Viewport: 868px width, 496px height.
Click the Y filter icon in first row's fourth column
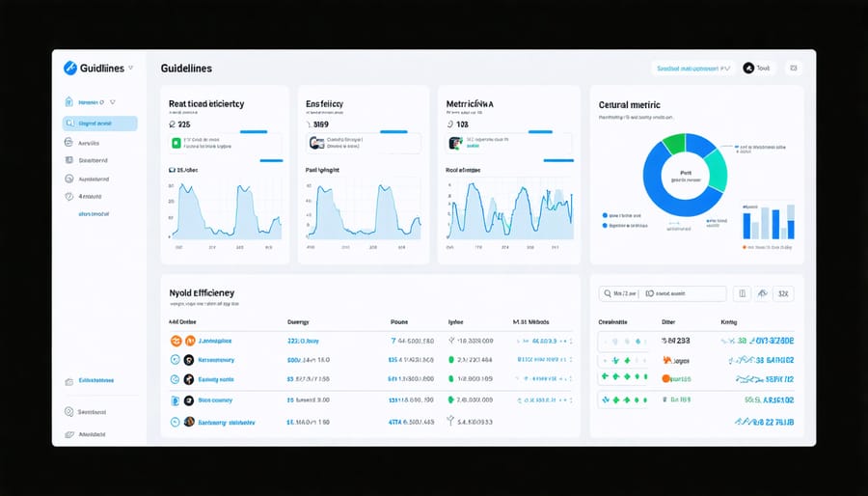point(451,341)
